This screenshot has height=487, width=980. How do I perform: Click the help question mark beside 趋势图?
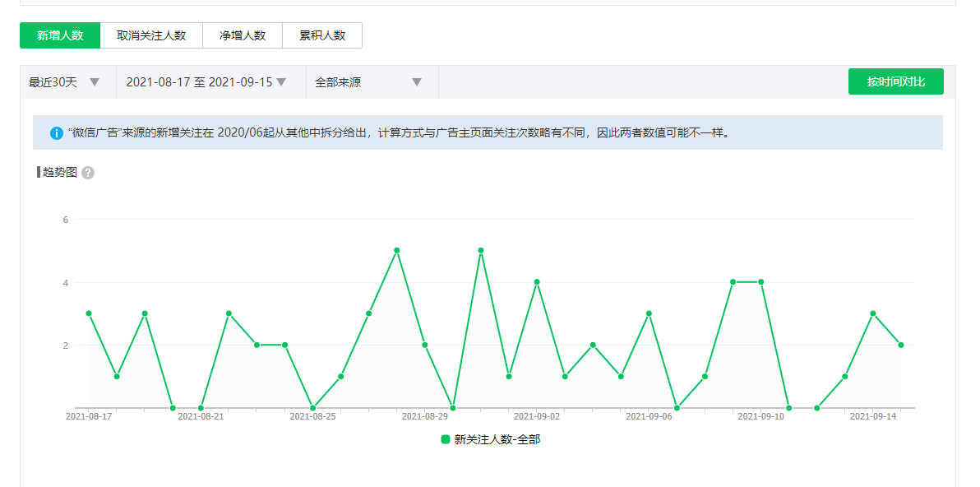tap(88, 173)
